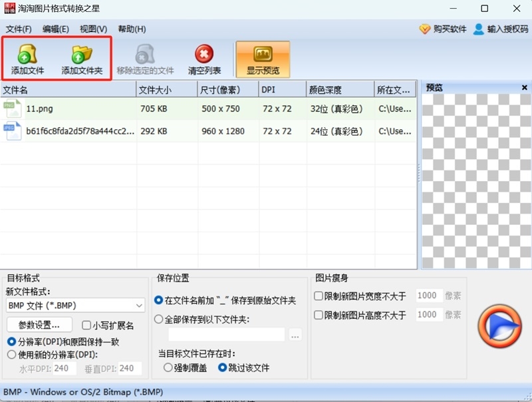Open the 帮助(H) menu

(x=132, y=29)
